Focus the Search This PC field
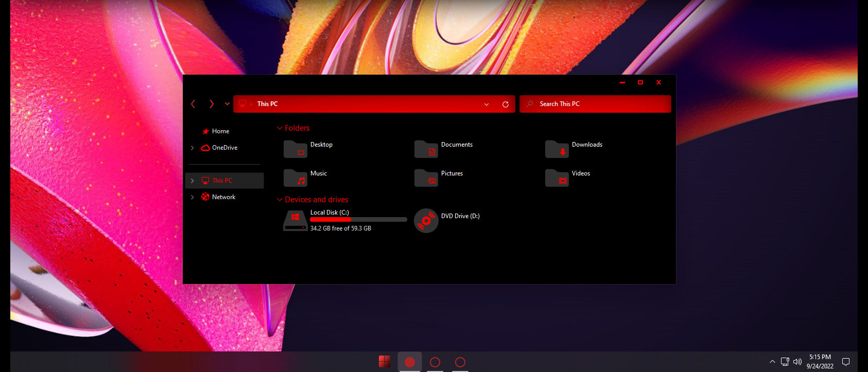 (x=595, y=104)
